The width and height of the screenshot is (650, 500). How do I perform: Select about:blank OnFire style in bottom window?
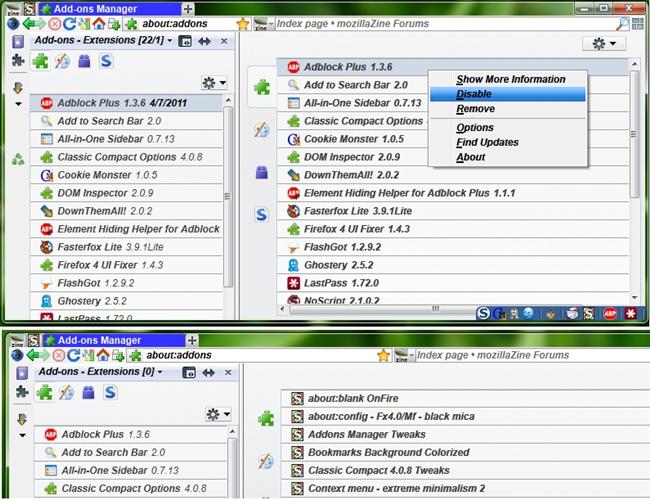coord(465,398)
